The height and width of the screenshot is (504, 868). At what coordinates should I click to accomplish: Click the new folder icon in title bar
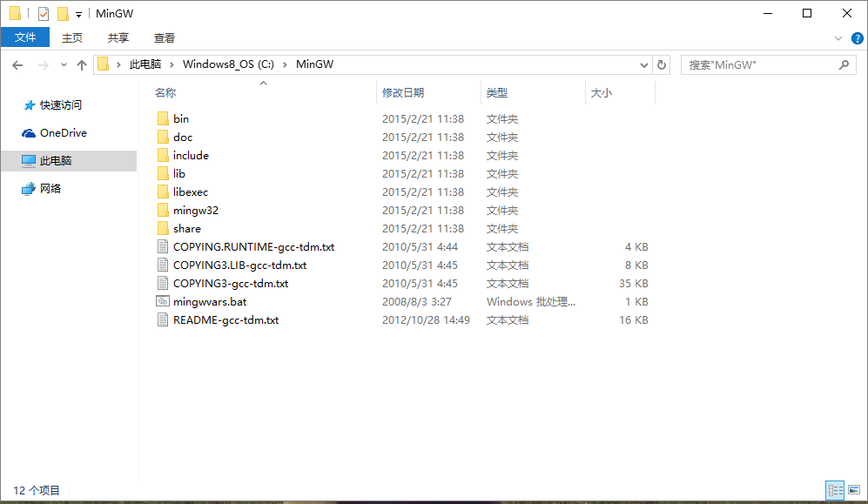point(64,13)
